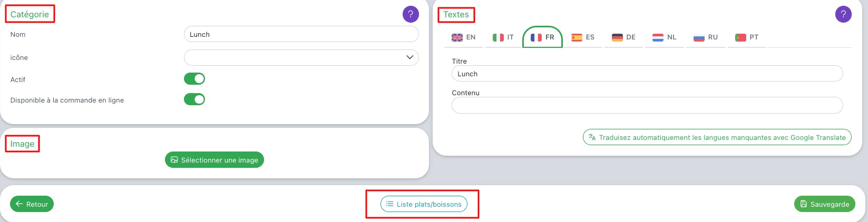Select the FR language tab
Screen dimensions: 868x222
click(x=542, y=37)
